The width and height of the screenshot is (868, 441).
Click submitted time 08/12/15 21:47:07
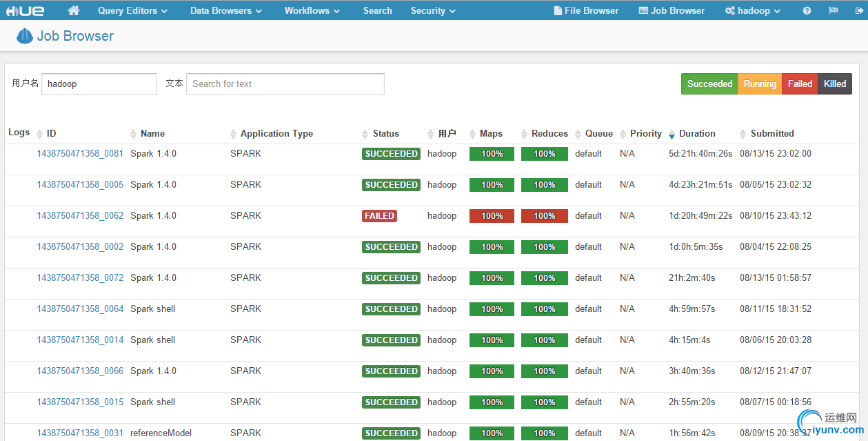(776, 371)
